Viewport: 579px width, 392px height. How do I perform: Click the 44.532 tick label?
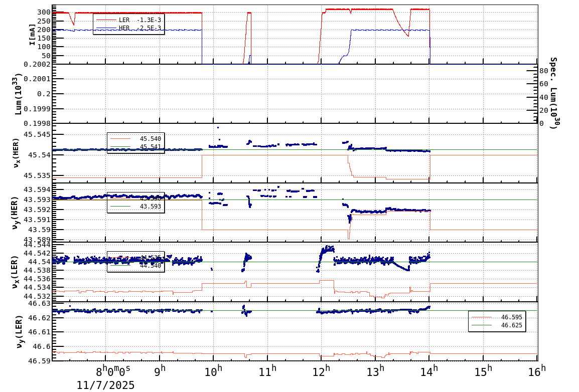[37, 296]
